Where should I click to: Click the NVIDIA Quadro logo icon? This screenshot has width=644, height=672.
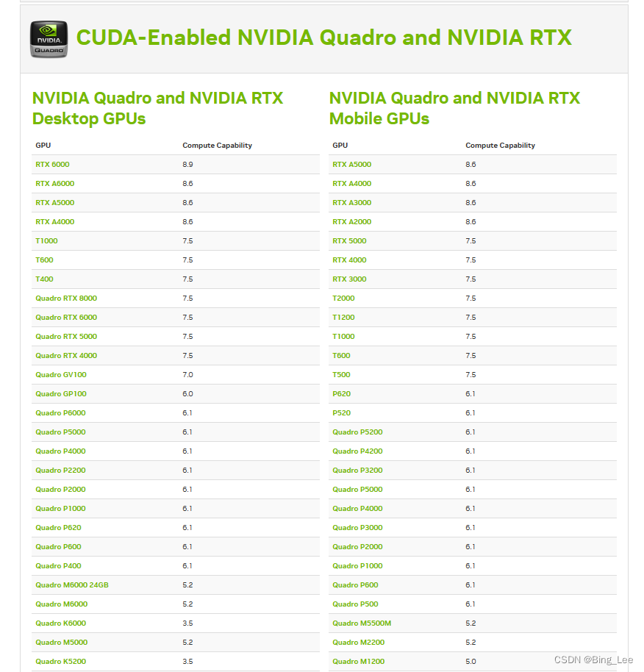tap(49, 38)
